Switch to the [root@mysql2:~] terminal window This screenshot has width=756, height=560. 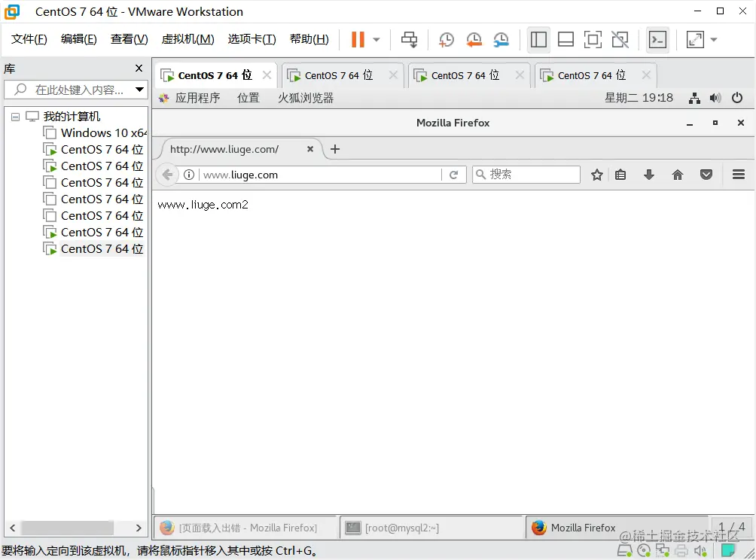431,528
